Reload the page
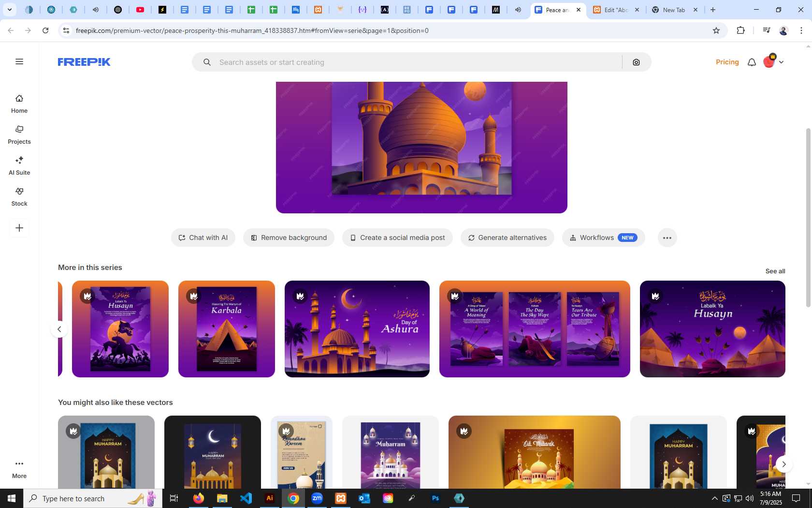Image resolution: width=812 pixels, height=508 pixels. coord(45,30)
